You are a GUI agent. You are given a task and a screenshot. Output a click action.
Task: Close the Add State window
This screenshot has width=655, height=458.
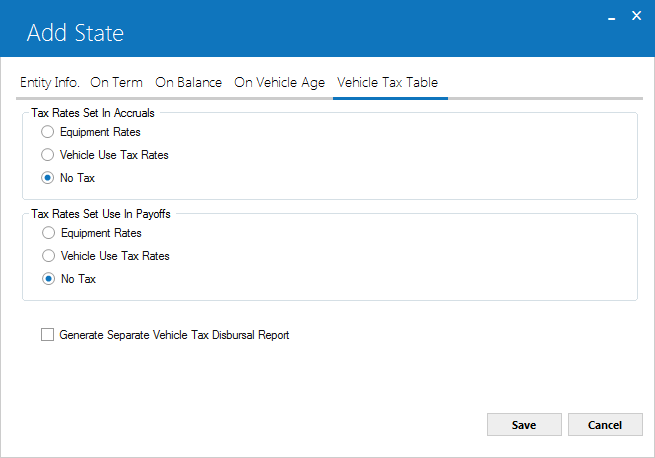(637, 16)
